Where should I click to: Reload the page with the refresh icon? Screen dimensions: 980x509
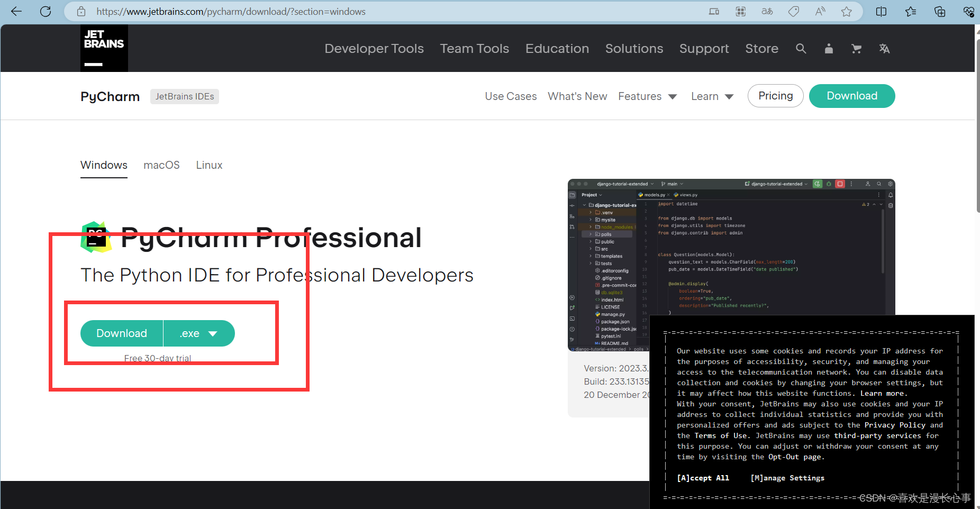(x=46, y=11)
